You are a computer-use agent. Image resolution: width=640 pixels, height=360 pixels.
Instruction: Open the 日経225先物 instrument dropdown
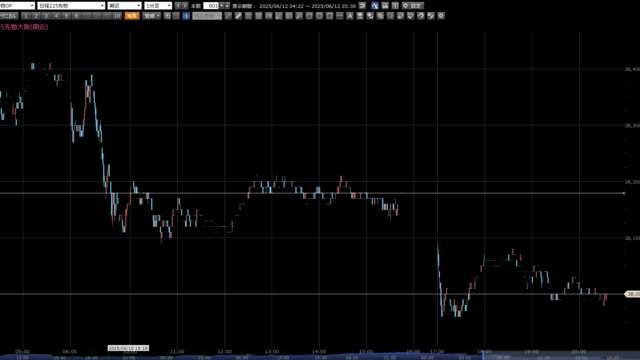tap(71, 6)
